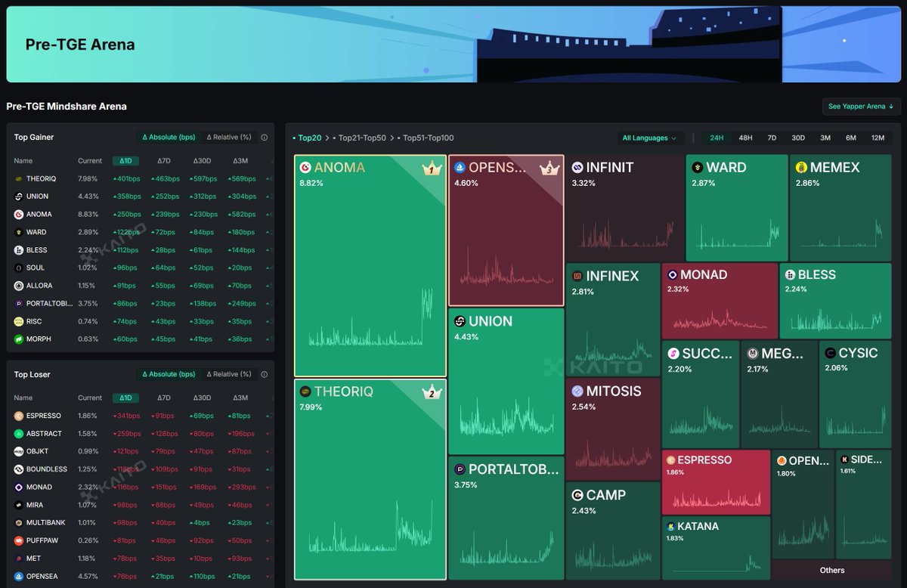Image resolution: width=907 pixels, height=588 pixels.
Task: Click the MORPH icon in Top Gainer list
Action: coord(19,339)
